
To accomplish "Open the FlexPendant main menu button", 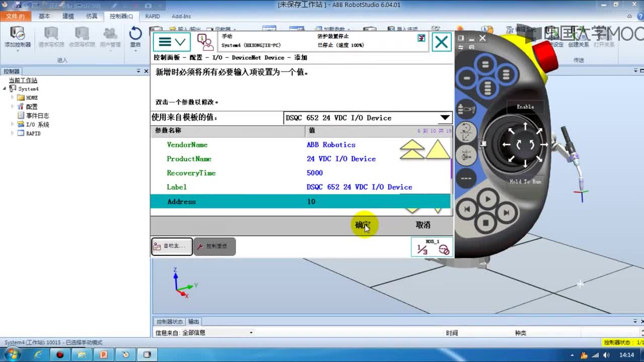I will pos(172,42).
